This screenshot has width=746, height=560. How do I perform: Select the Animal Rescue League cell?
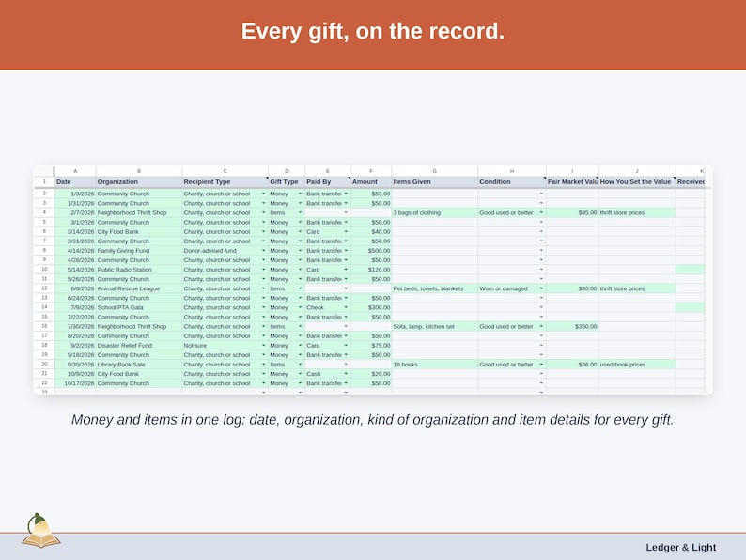coord(139,288)
